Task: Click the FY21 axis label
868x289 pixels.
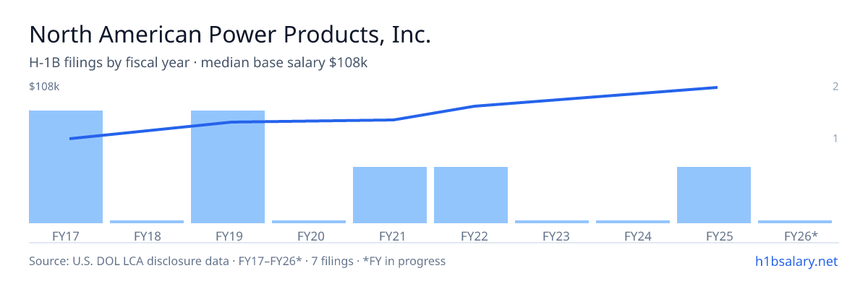Action: [390, 236]
